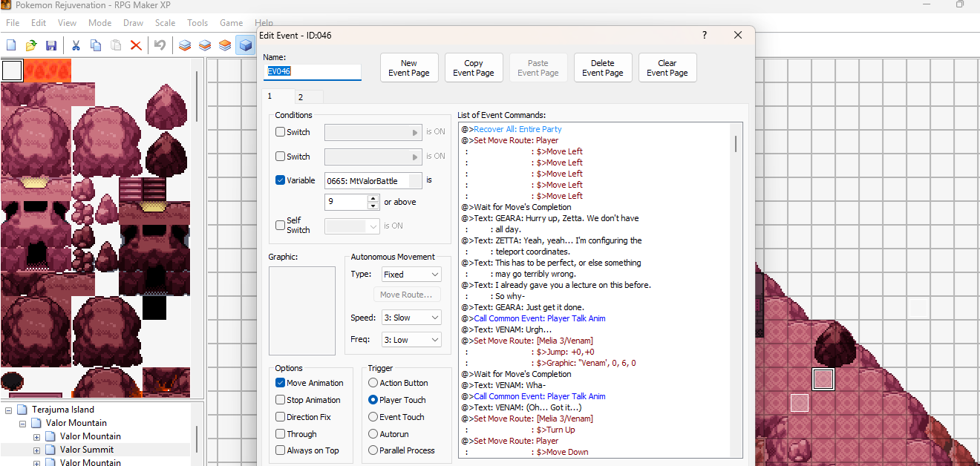Expand the Valor Summit map tree node

click(37, 450)
